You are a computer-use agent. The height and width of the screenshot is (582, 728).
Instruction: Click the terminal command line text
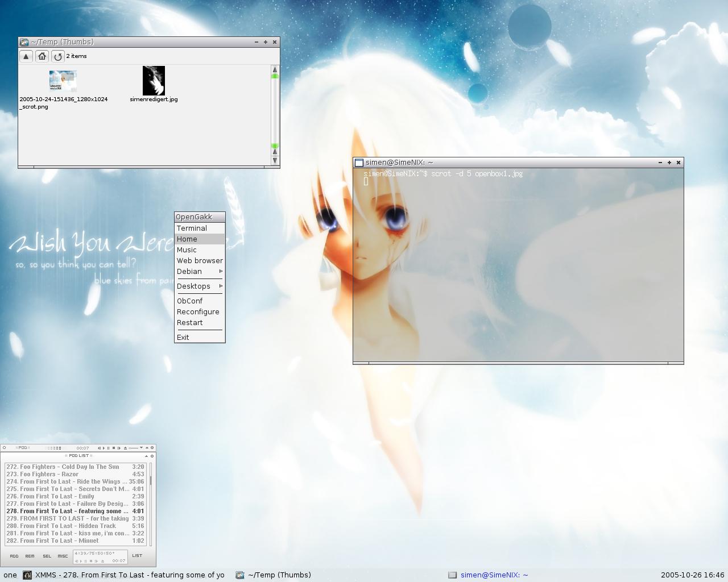click(443, 174)
